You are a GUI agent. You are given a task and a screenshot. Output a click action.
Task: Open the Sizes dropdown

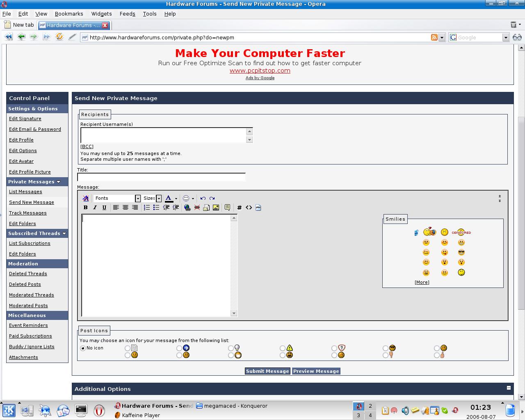159,199
